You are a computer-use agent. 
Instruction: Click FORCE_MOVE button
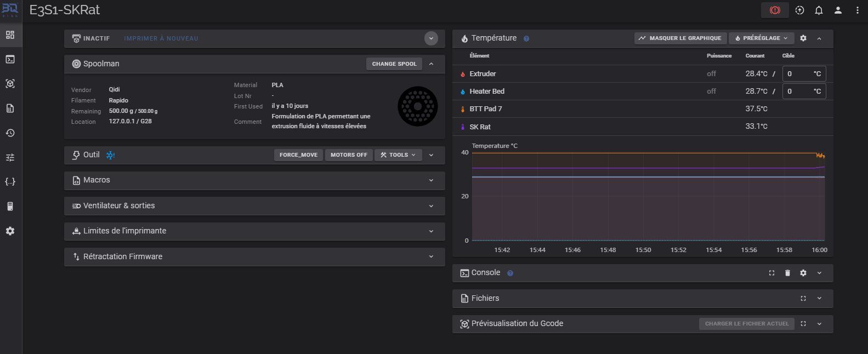point(298,155)
